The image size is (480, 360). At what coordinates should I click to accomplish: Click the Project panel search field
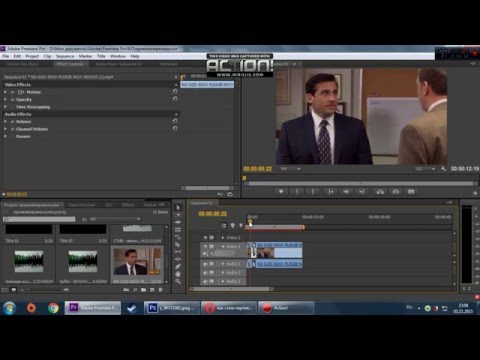point(39,219)
